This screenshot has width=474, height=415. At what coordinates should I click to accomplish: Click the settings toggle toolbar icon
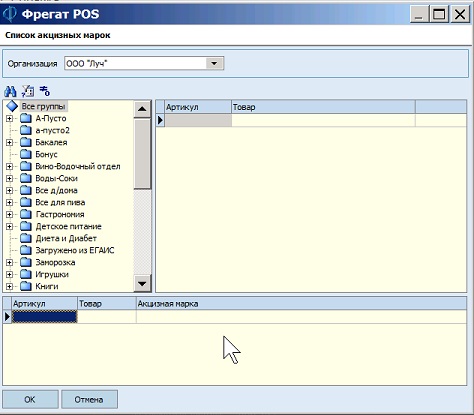click(45, 91)
